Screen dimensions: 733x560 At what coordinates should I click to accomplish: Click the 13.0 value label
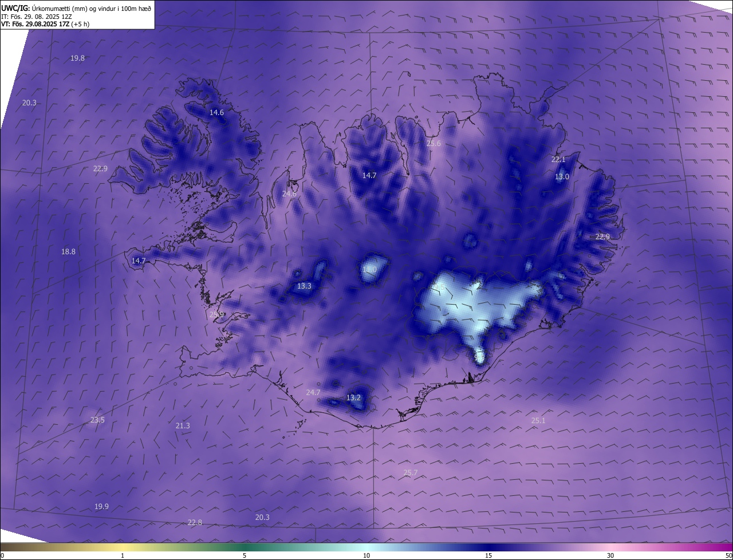point(562,177)
